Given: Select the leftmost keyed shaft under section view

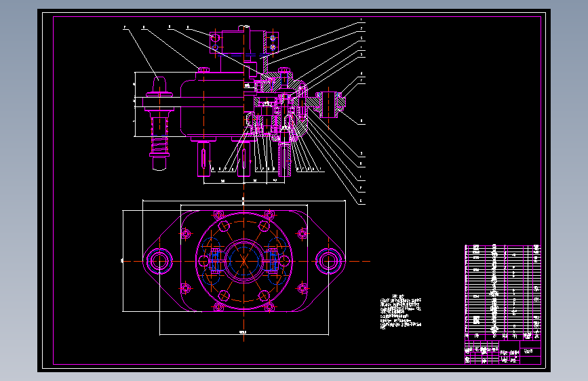Looking at the screenshot, I should (x=203, y=159).
